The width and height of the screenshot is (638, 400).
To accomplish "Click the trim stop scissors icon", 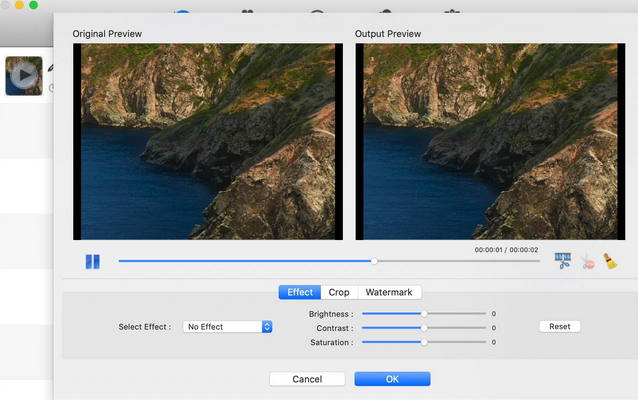I will point(588,262).
